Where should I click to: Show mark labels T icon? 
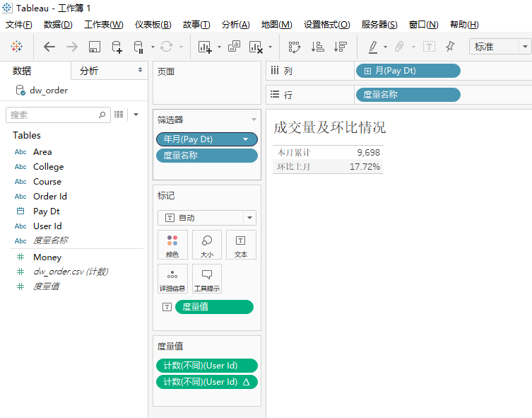tap(429, 47)
